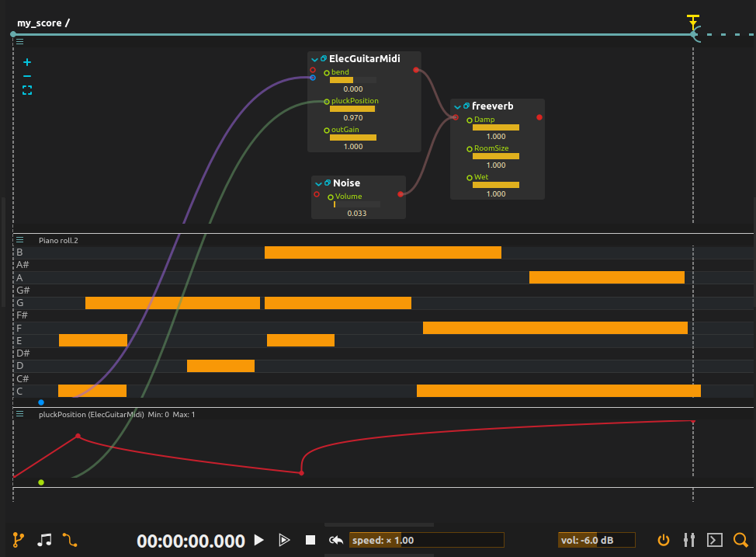This screenshot has width=756, height=557.
Task: Click the orange curve path icon
Action: coord(70,540)
